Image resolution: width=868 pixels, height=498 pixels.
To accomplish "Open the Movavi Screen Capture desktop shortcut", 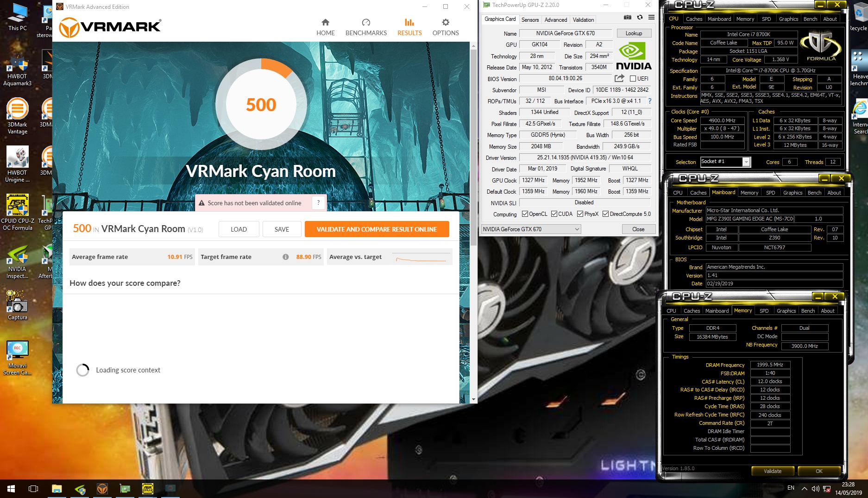I will [x=18, y=358].
